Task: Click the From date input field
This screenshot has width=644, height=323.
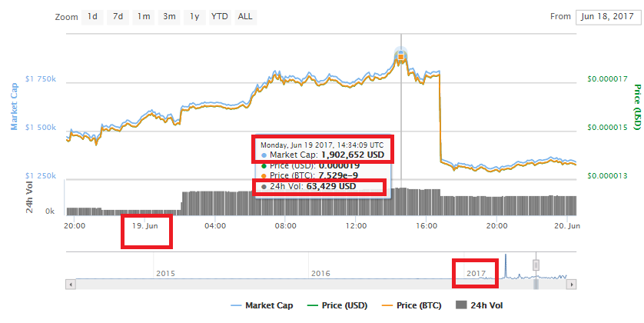Action: point(609,16)
